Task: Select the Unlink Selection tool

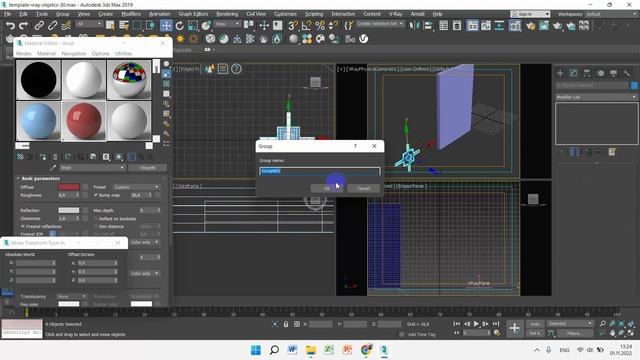Action: pos(52,26)
